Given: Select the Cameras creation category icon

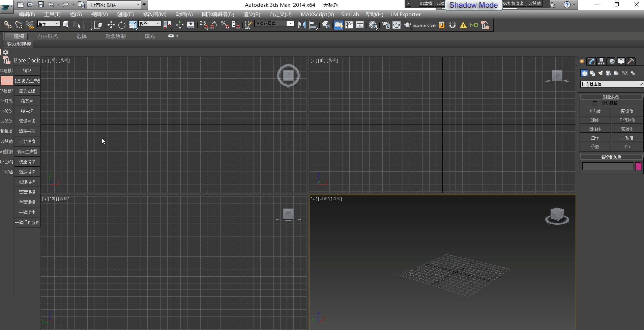Looking at the screenshot, I should tap(609, 73).
